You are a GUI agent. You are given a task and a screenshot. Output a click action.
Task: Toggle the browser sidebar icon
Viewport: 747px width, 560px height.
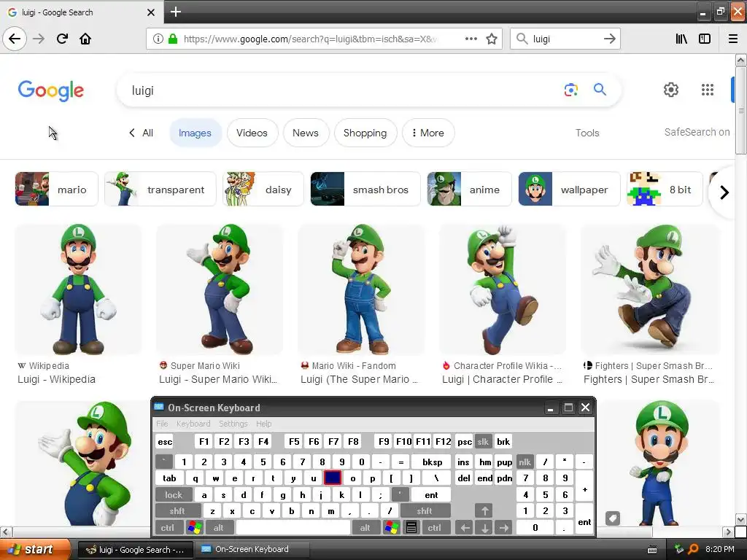[705, 39]
